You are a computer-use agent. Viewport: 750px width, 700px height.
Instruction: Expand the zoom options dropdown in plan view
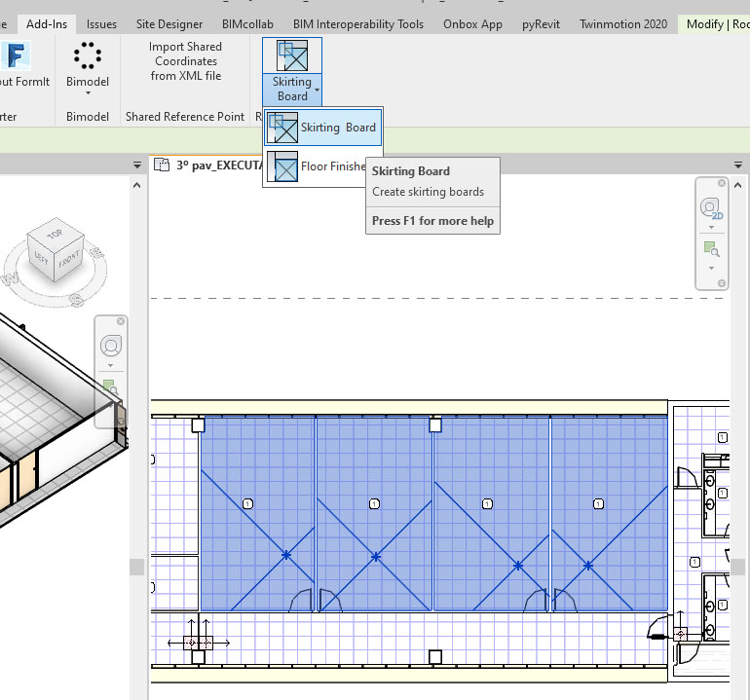point(711,269)
